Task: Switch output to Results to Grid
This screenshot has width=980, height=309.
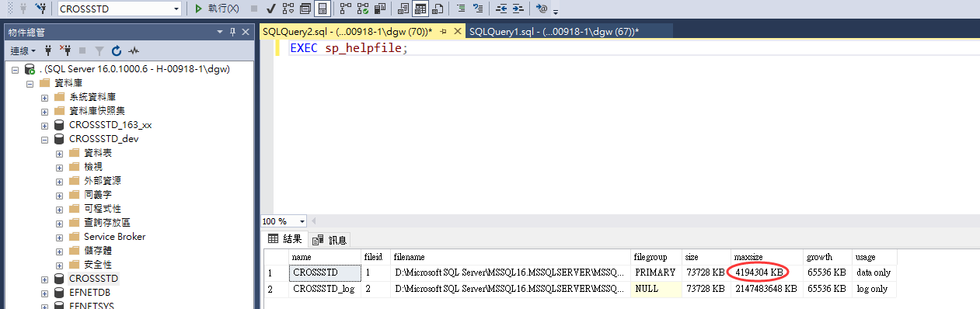Action: (x=420, y=9)
